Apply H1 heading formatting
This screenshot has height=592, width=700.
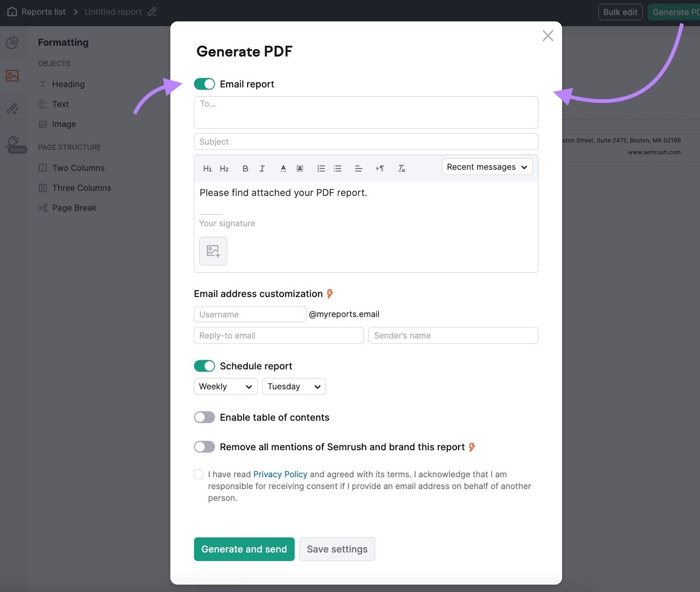207,169
